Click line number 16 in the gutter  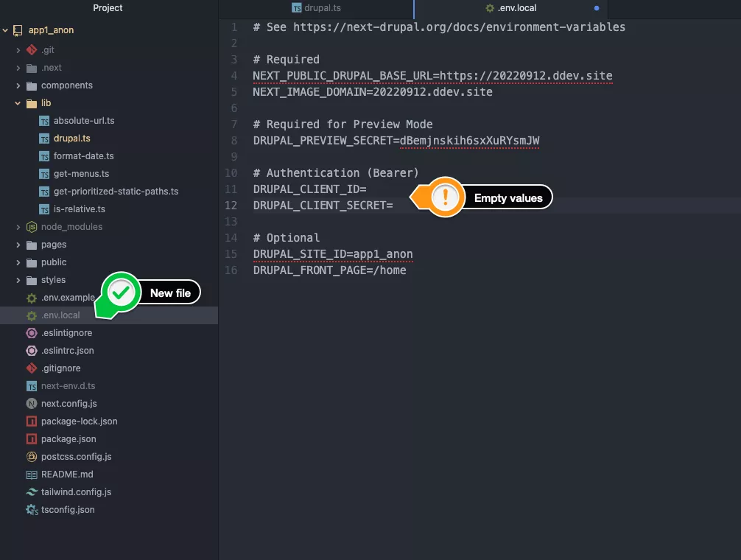(232, 270)
